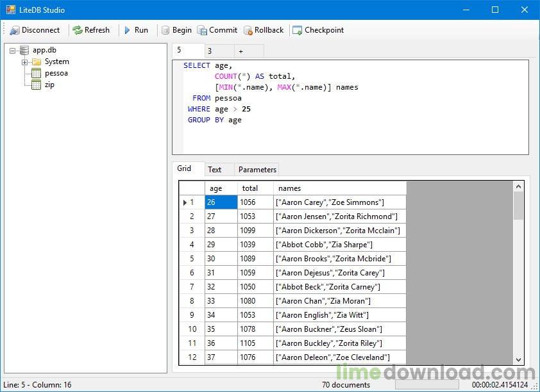Click scrollbar down arrow in results grid
This screenshot has height=392, width=540.
coord(519,360)
